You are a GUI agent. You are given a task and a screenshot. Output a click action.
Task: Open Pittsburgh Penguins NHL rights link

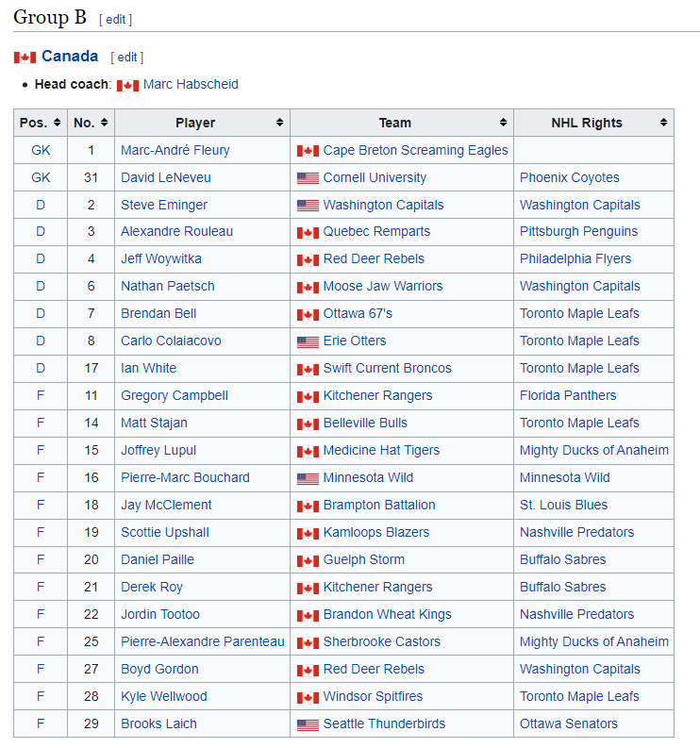[579, 232]
